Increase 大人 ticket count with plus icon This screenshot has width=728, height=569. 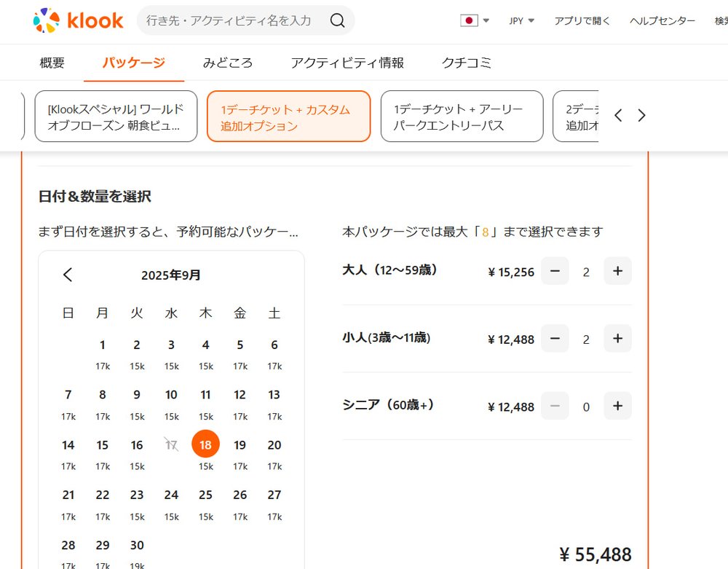617,271
